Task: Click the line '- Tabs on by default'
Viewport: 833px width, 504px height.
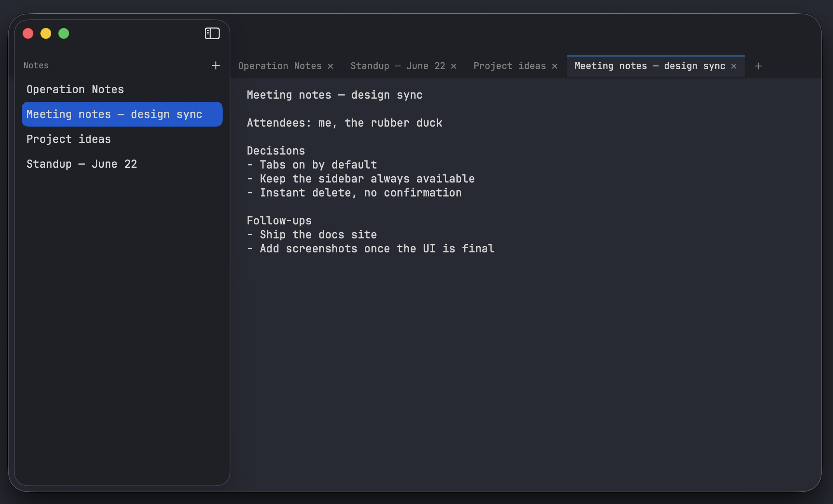Action: [312, 165]
